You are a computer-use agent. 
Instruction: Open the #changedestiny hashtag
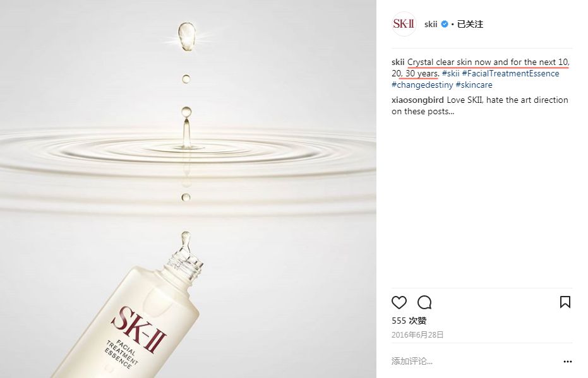pos(423,85)
